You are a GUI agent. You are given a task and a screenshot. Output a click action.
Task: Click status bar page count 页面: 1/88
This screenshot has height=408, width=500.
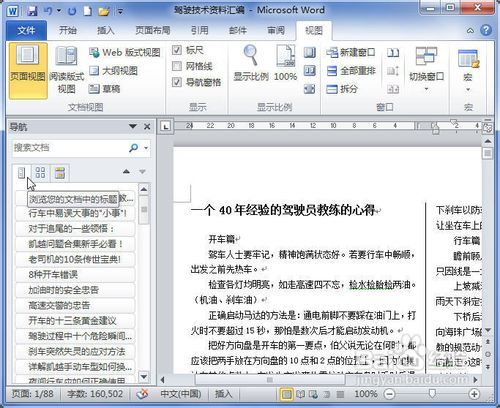pyautogui.click(x=33, y=394)
